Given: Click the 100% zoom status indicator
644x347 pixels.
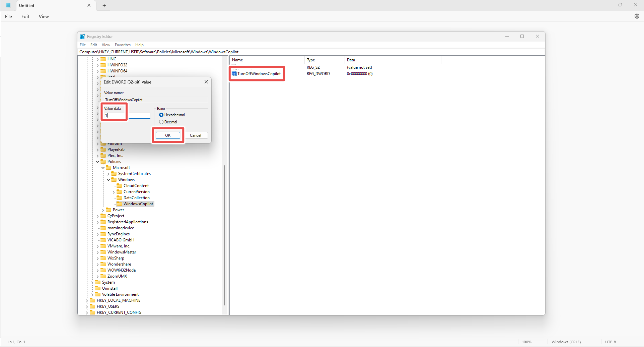Looking at the screenshot, I should point(526,342).
